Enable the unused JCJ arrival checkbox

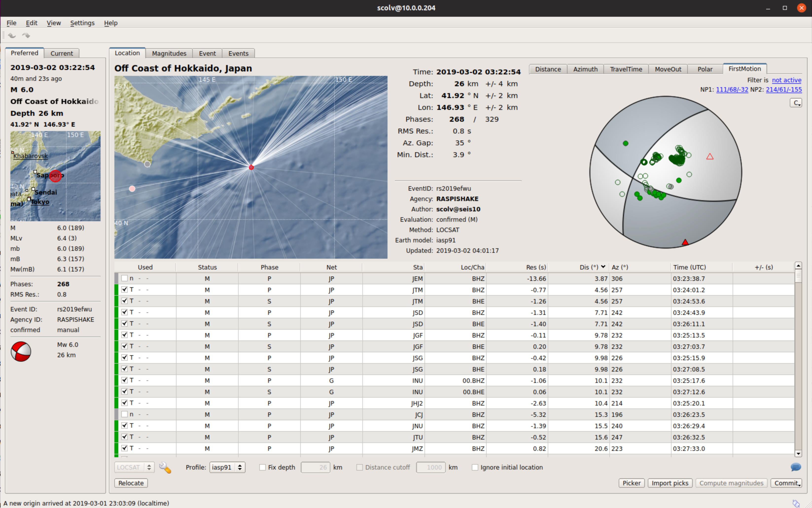click(124, 414)
